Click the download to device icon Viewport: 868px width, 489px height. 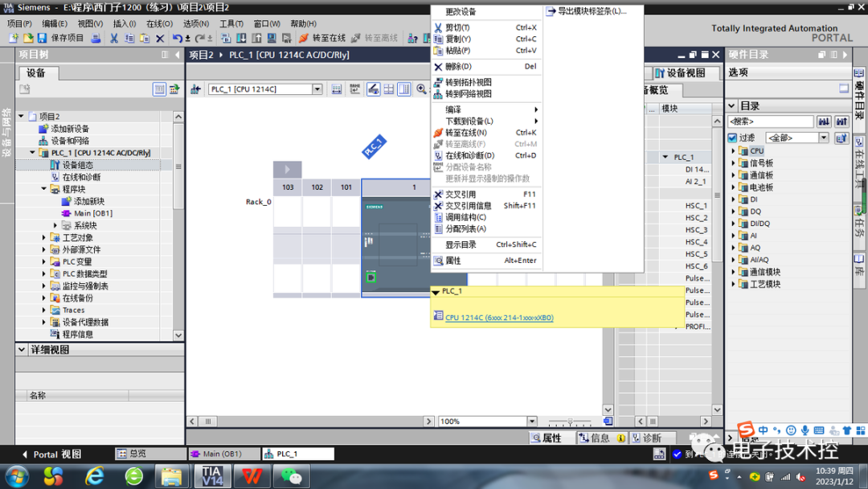[241, 39]
